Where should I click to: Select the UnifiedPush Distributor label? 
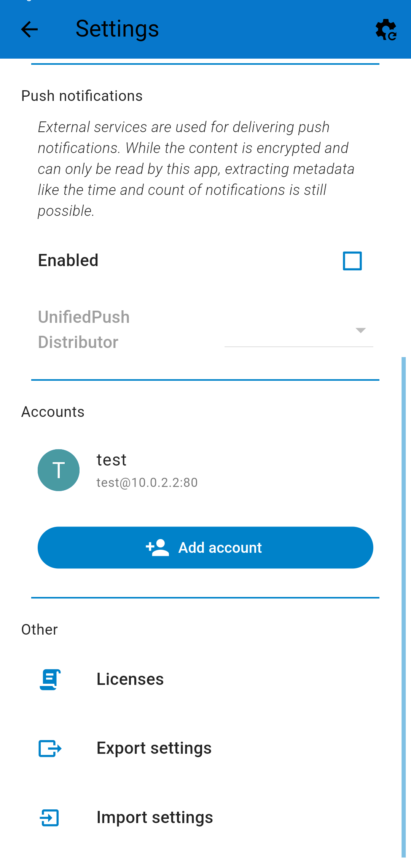84,330
